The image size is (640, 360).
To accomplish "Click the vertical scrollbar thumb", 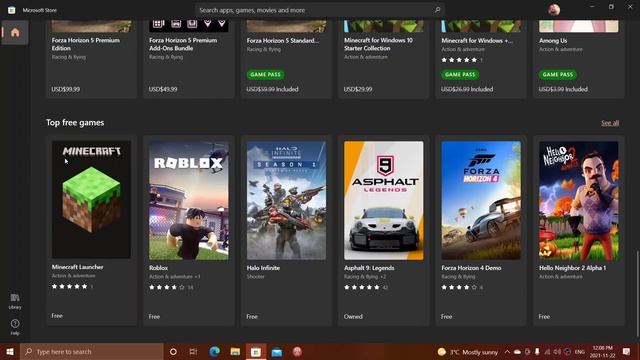I will (637, 293).
